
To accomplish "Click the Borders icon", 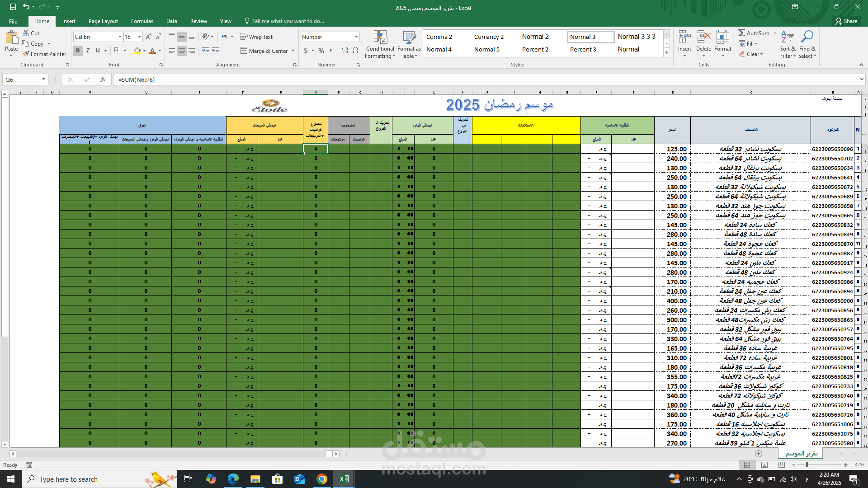I will 117,51.
